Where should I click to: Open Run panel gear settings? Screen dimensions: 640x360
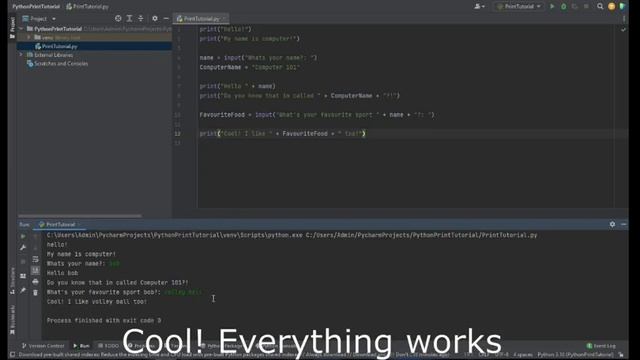point(612,224)
